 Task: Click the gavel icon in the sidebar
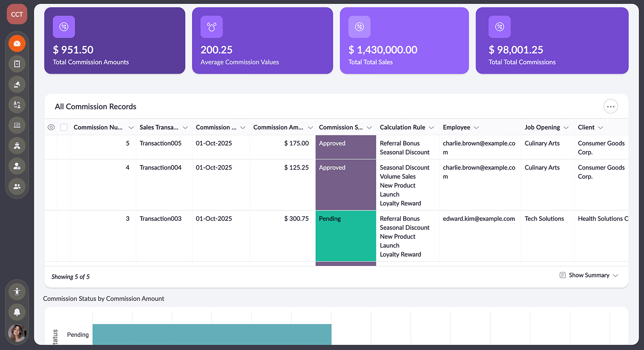click(x=17, y=84)
